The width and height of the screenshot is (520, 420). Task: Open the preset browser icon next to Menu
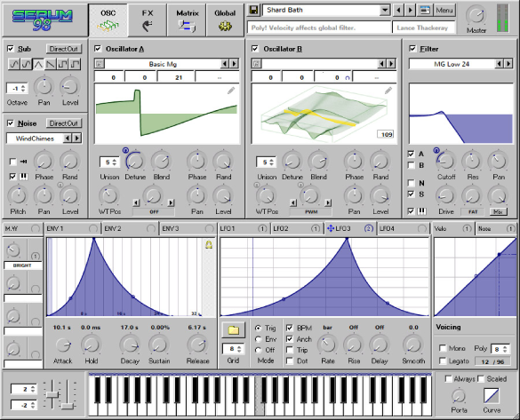pyautogui.click(x=425, y=11)
